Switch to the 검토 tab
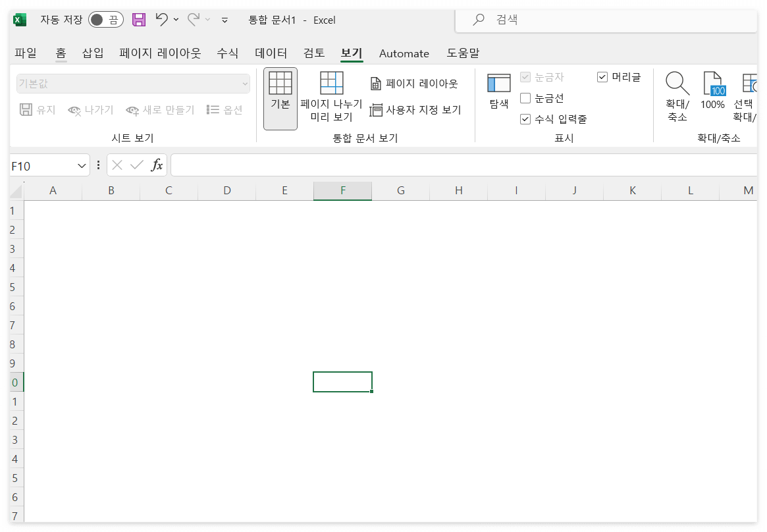 (x=314, y=53)
